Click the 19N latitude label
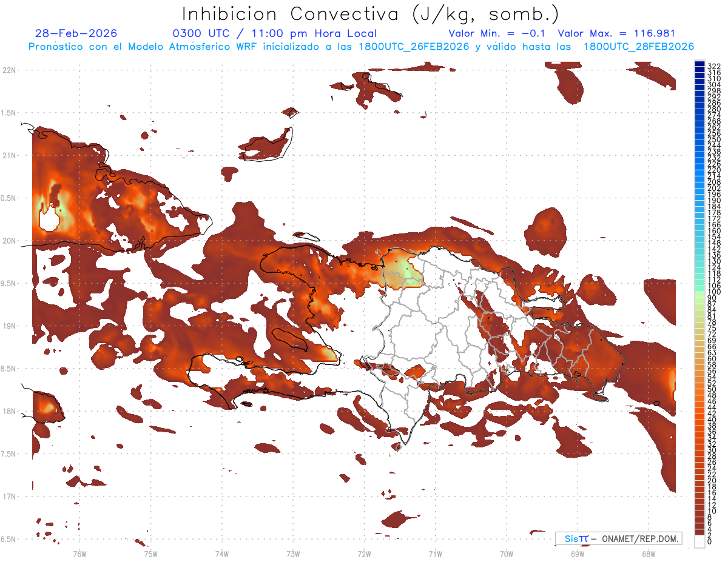Viewport: 728px width, 562px height. point(9,326)
